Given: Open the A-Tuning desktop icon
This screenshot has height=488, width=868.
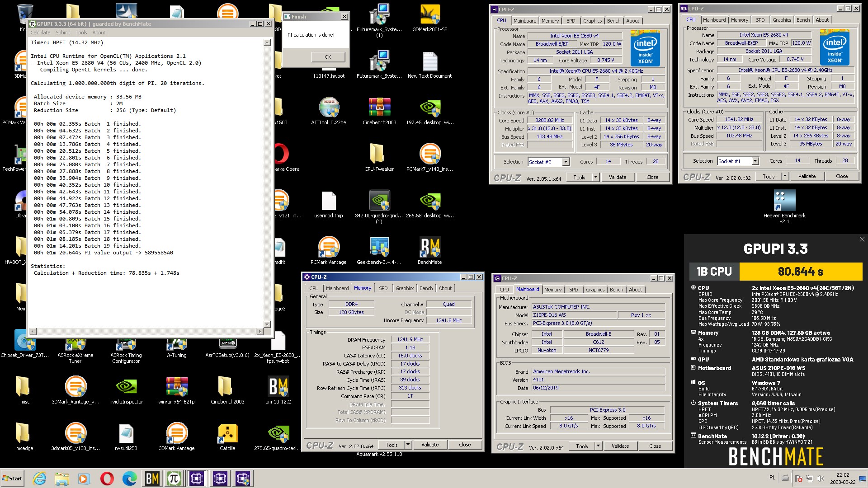Looking at the screenshot, I should (x=177, y=347).
